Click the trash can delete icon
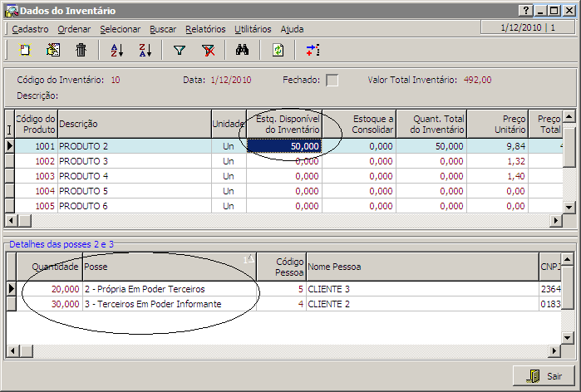This screenshot has height=392, width=581. point(81,50)
